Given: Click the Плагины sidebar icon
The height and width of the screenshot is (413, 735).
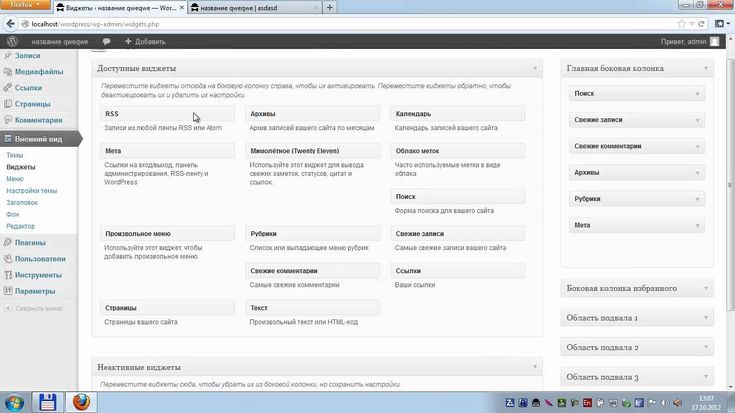Looking at the screenshot, I should pyautogui.click(x=8, y=243).
